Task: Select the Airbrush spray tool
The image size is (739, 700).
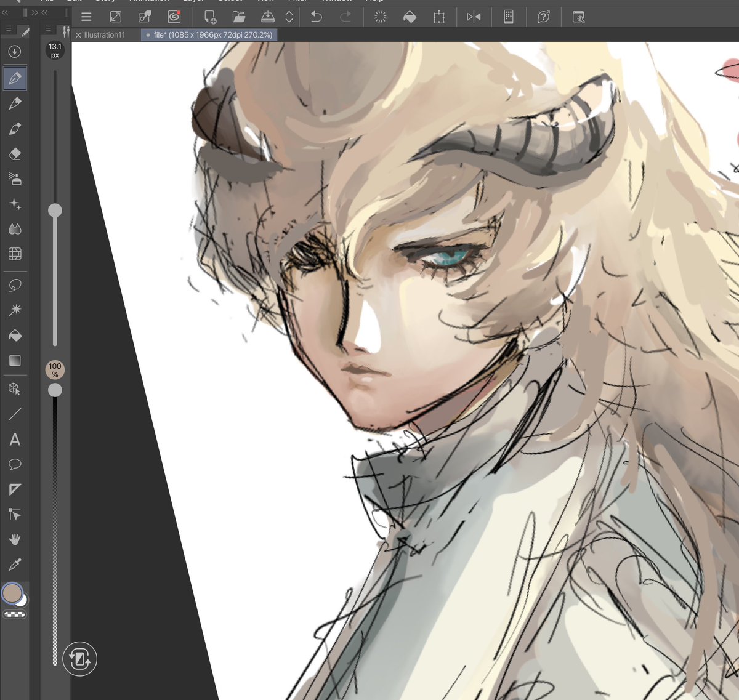Action: point(15,179)
